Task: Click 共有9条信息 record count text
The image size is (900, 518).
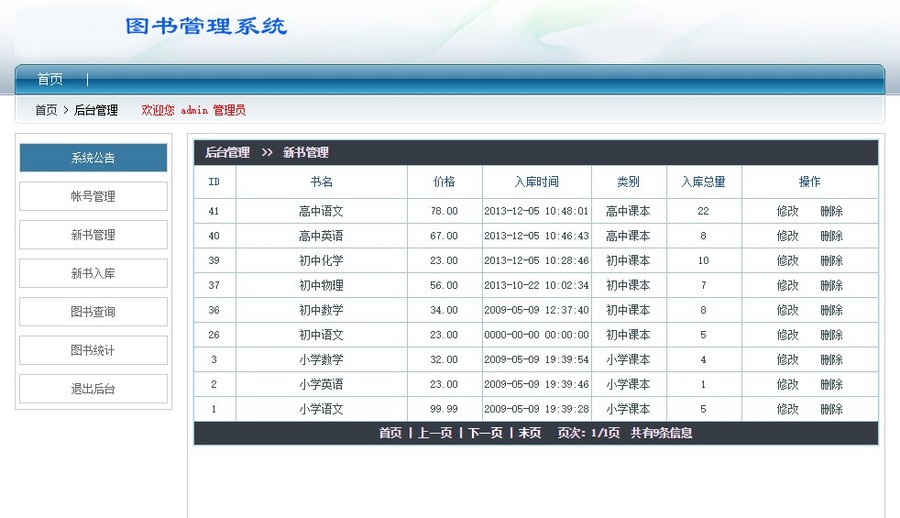Action: pyautogui.click(x=661, y=433)
